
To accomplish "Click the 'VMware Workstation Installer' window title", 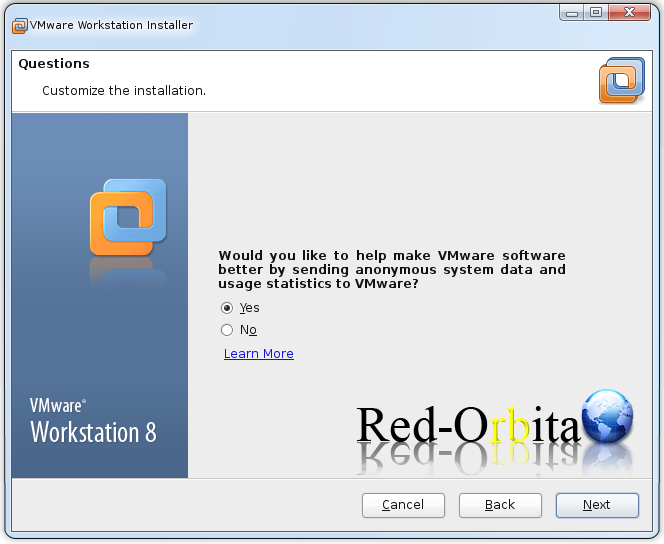I will coord(111,25).
